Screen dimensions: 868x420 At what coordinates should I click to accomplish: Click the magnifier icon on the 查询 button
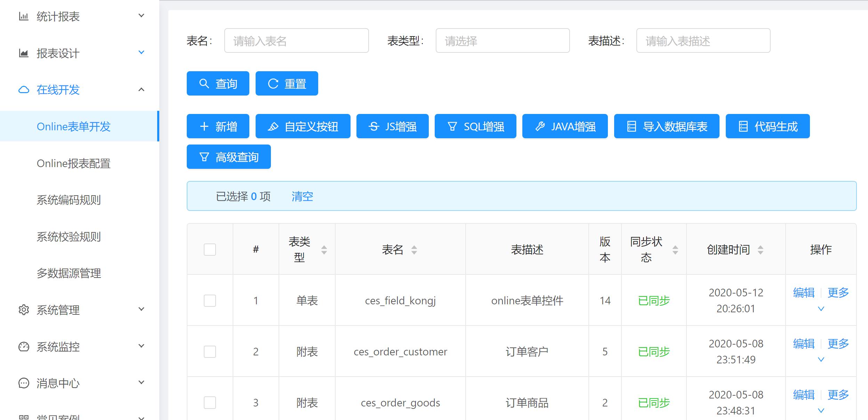coord(204,84)
